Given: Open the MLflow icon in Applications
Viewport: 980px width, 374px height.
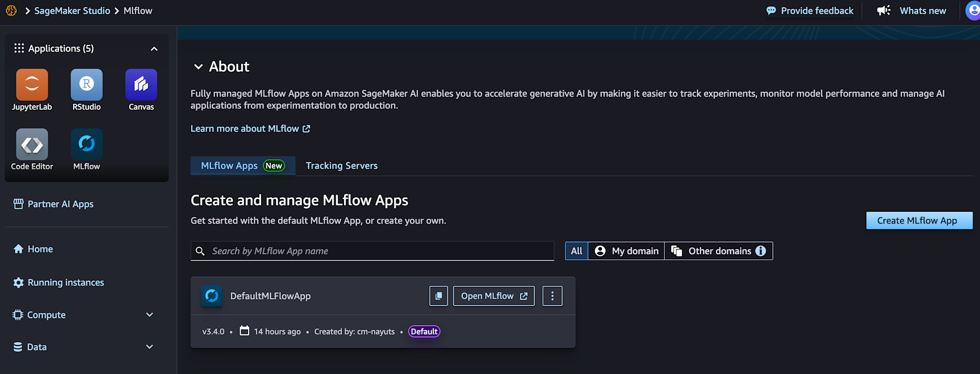Looking at the screenshot, I should pyautogui.click(x=86, y=145).
